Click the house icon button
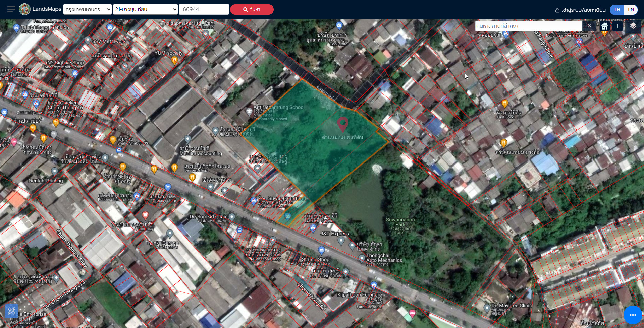Screen dimensions: 644x328 coord(605,26)
